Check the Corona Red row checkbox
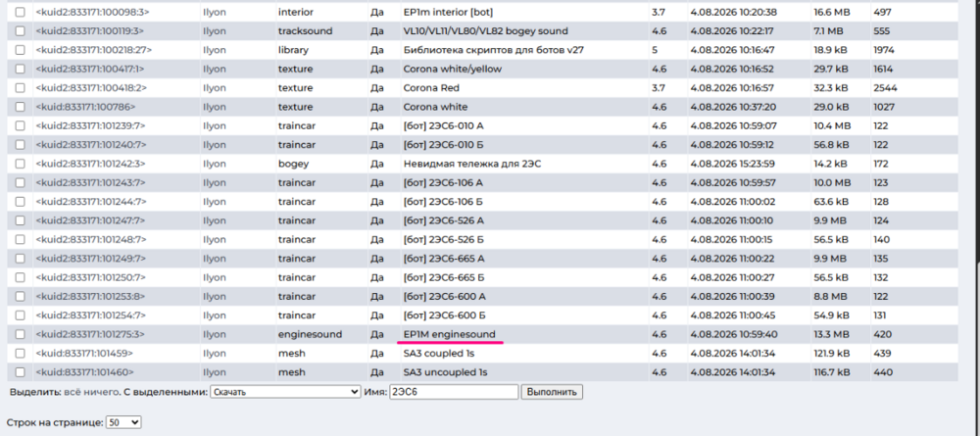The height and width of the screenshot is (436, 980). (x=20, y=88)
